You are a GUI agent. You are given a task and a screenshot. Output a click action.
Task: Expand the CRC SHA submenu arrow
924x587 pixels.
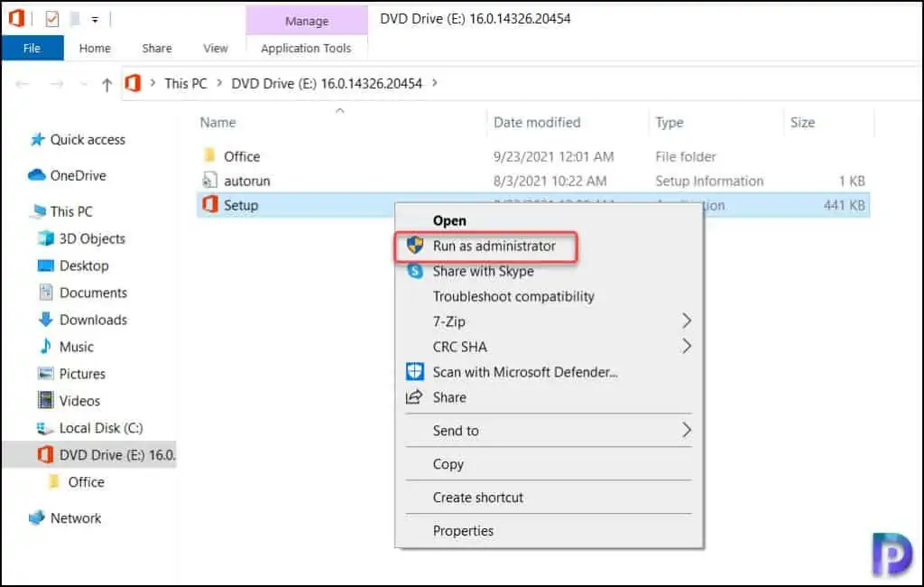pyautogui.click(x=687, y=346)
